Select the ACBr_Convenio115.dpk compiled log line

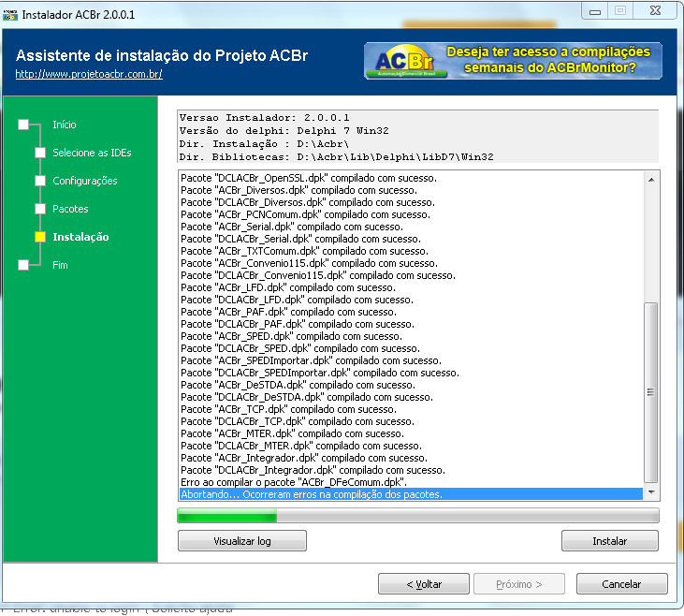[411, 263]
